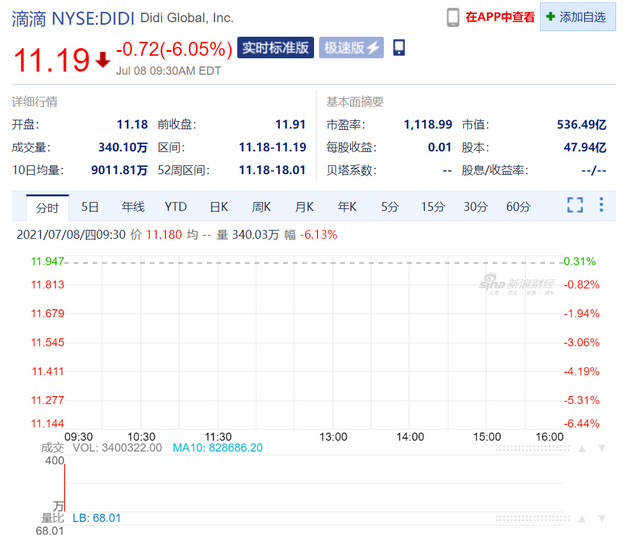Click the dotted handle in the 成交 row
630x539 pixels.
[x=532, y=449]
